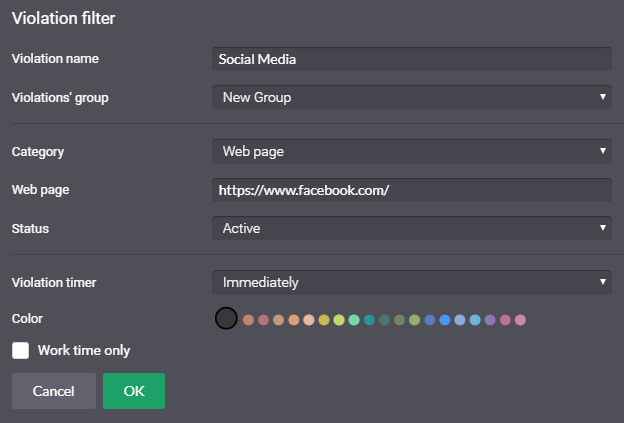Image resolution: width=624 pixels, height=423 pixels.
Task: Tick the Work time only checkbox
Action: coord(20,351)
